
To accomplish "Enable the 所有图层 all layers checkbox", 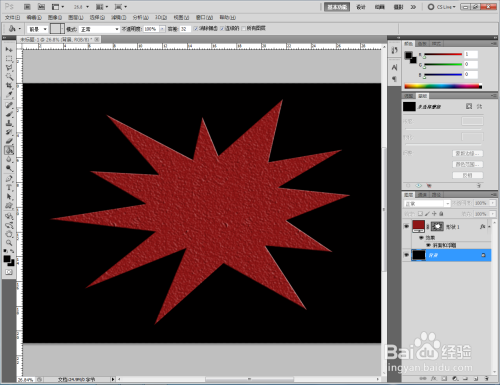I will (243, 29).
